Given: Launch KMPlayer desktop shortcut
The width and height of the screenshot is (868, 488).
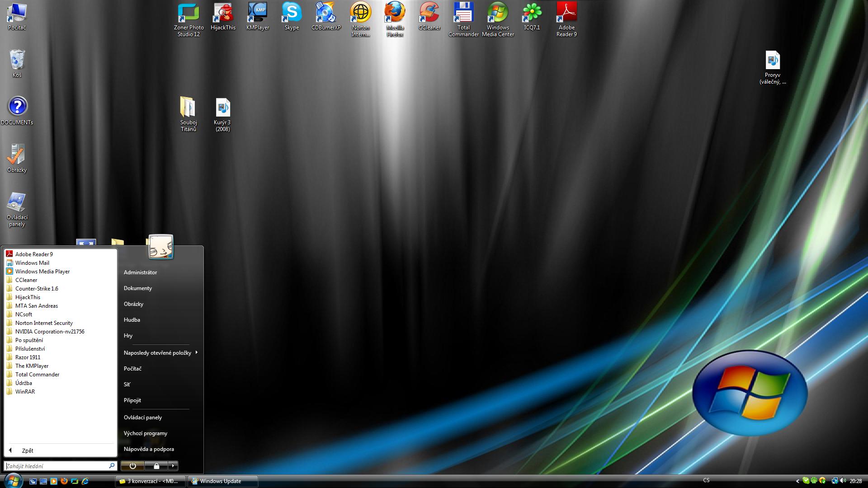Looking at the screenshot, I should pos(257,14).
